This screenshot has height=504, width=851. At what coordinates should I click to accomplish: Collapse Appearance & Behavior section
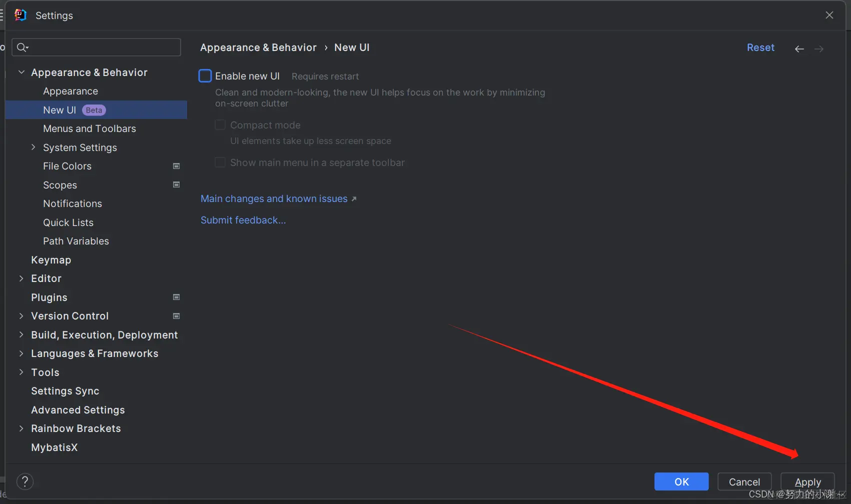(x=22, y=72)
